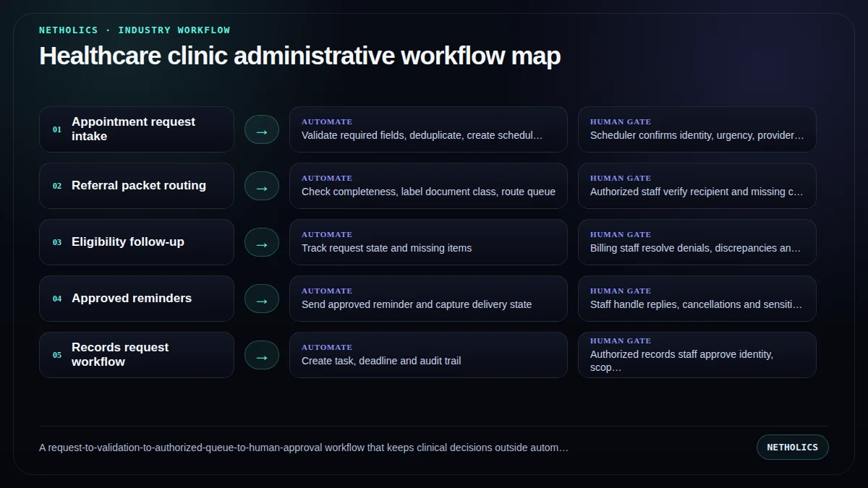Image resolution: width=868 pixels, height=488 pixels.
Task: Click the arrow icon beside Records request workflow
Action: pyautogui.click(x=262, y=355)
